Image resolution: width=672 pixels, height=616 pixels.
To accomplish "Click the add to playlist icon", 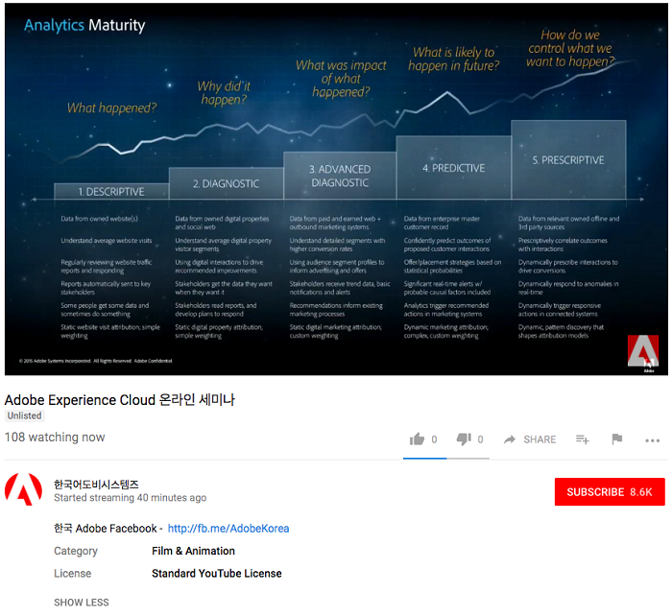I will (x=582, y=439).
